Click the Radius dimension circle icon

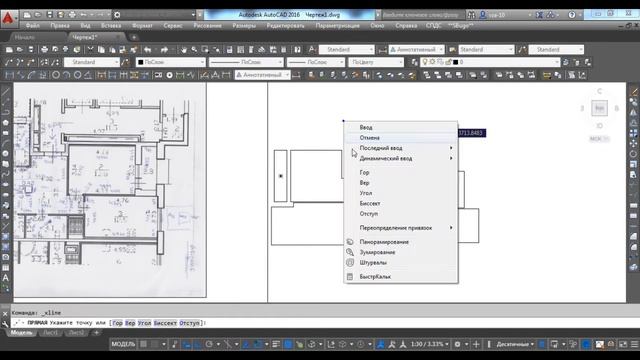(x=56, y=75)
